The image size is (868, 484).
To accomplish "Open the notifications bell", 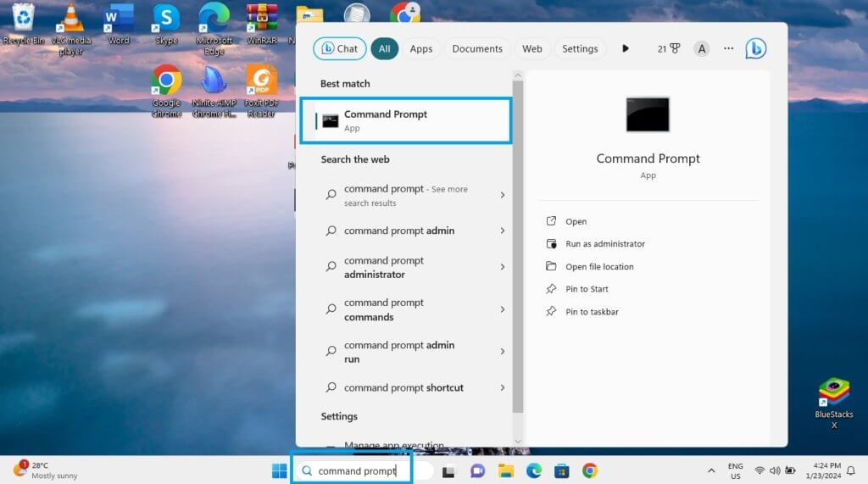I will coord(851,471).
